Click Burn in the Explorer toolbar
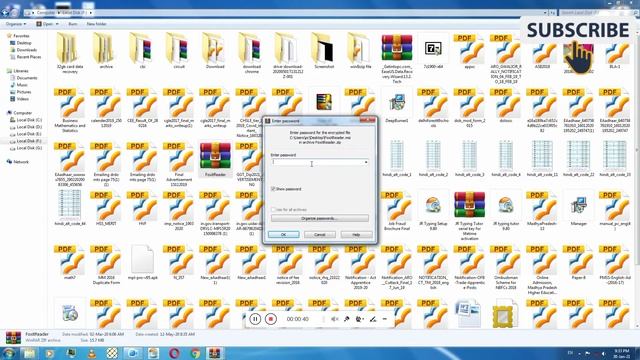640x360 pixels. [x=73, y=24]
